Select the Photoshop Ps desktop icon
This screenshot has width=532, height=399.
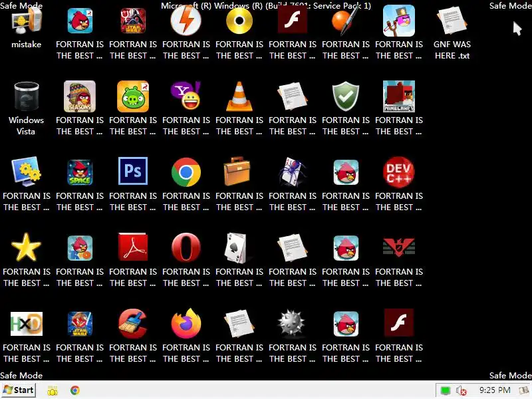click(133, 171)
